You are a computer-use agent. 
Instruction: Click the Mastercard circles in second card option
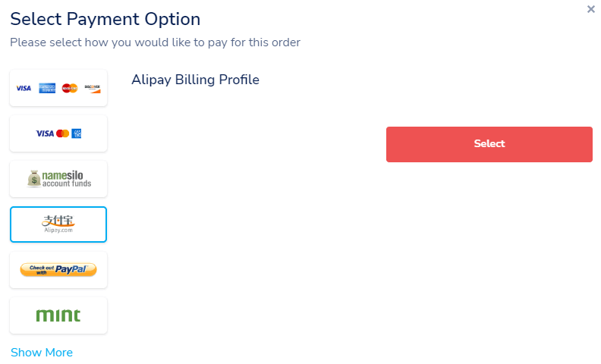click(x=62, y=133)
